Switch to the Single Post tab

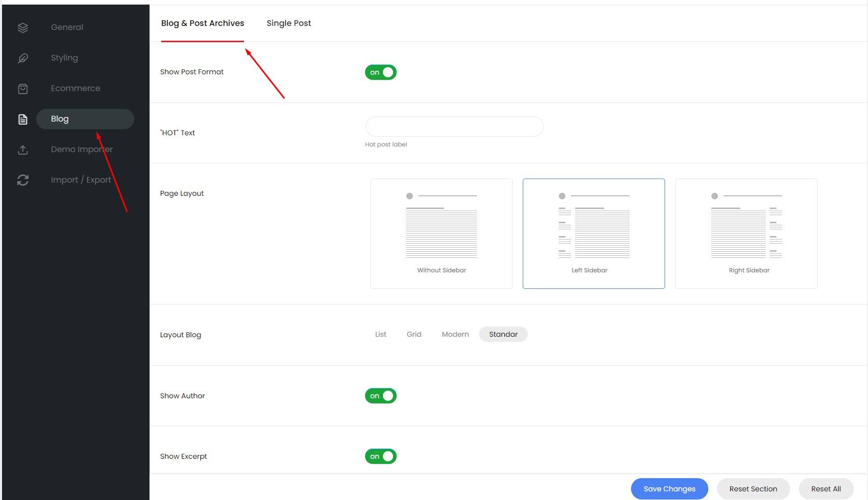pos(288,23)
